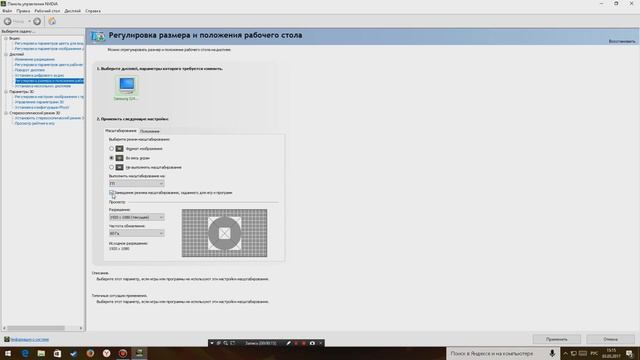
Task: Click the Apply button
Action: coord(557,339)
